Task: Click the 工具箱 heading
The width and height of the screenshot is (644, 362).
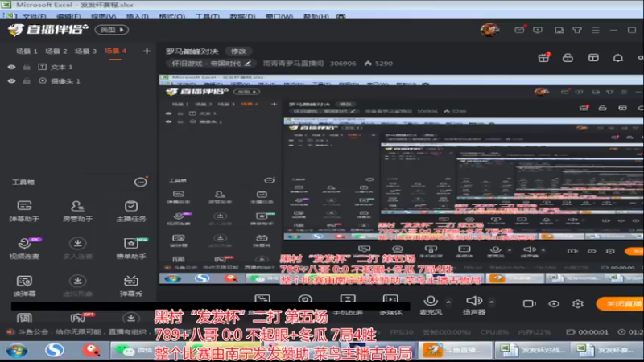Action: (23, 182)
